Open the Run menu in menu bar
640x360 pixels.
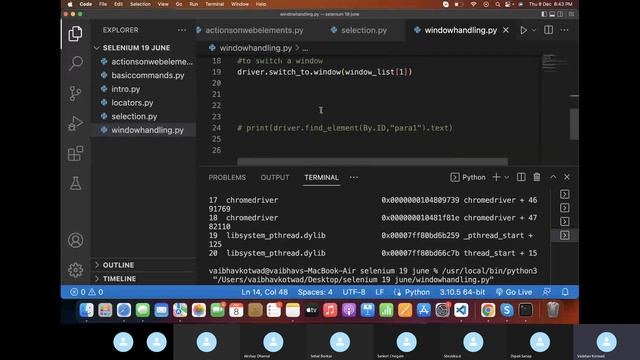coord(194,4)
